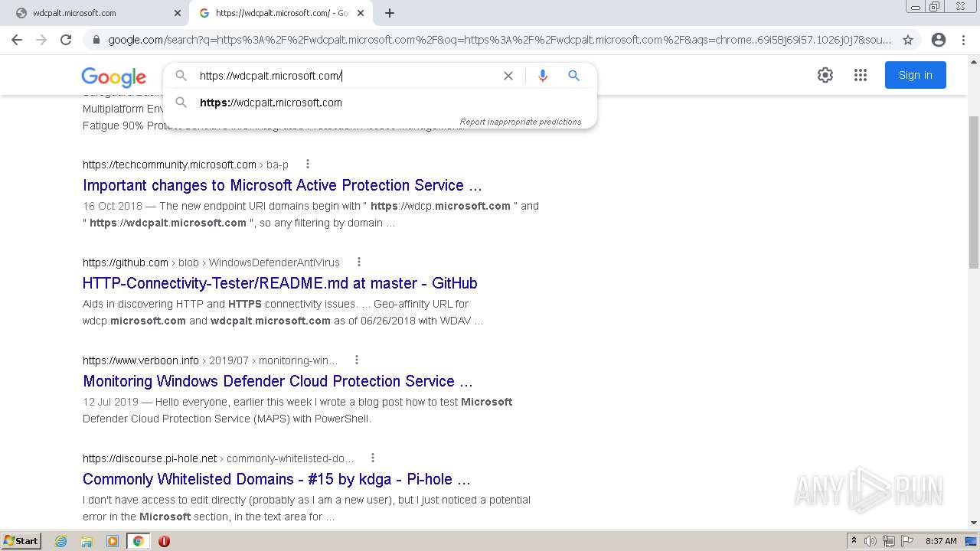Go back using the browser back arrow
Screen dimensions: 980x551
(17, 40)
